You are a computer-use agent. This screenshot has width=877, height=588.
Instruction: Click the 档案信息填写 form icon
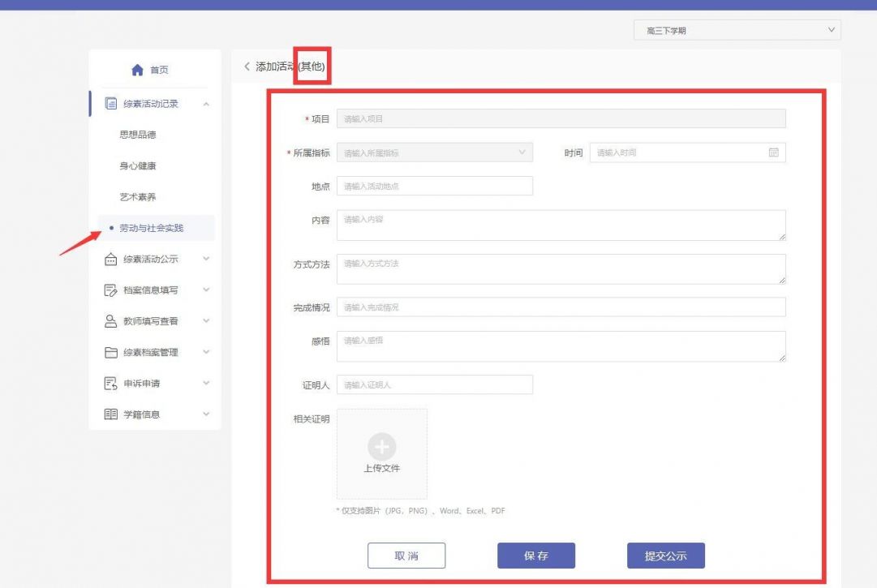112,290
